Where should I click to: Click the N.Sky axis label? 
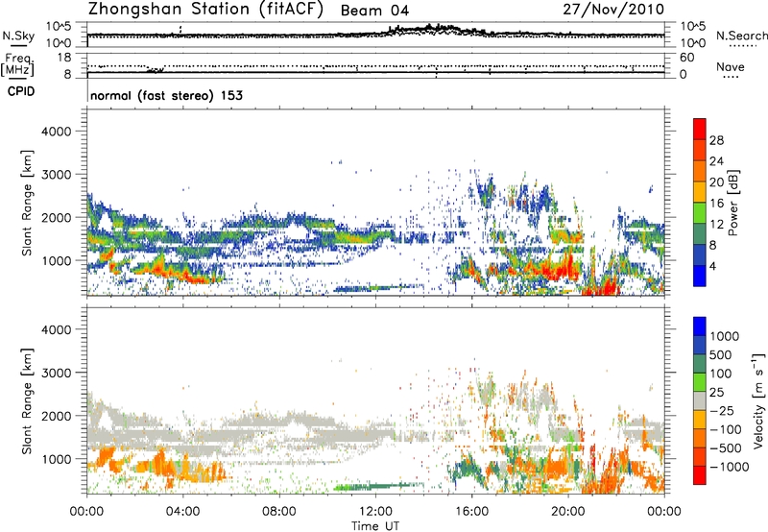pos(18,36)
